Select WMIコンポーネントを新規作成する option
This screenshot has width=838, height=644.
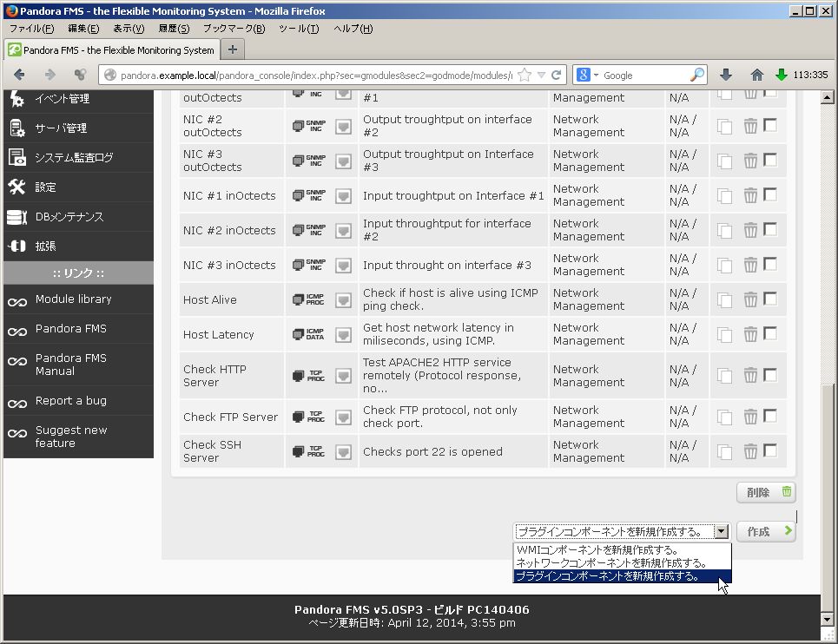coord(622,549)
